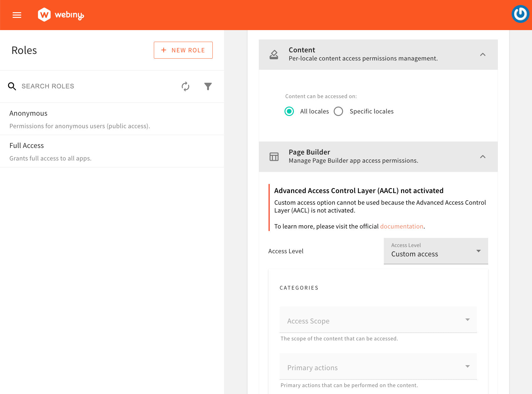Click the Webiny logo in the header

click(x=60, y=14)
